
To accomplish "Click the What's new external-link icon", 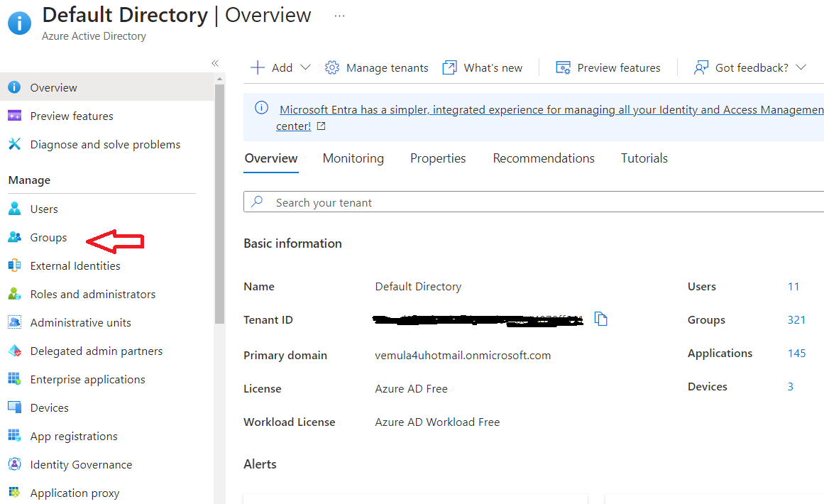I will (449, 68).
